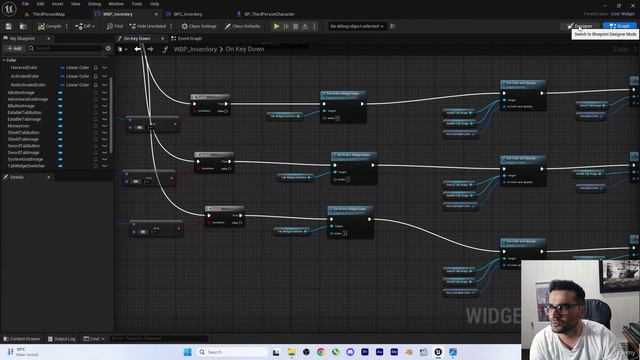Click the TabWidgetSwitcher type pill
This screenshot has height=360, width=640.
(60, 166)
